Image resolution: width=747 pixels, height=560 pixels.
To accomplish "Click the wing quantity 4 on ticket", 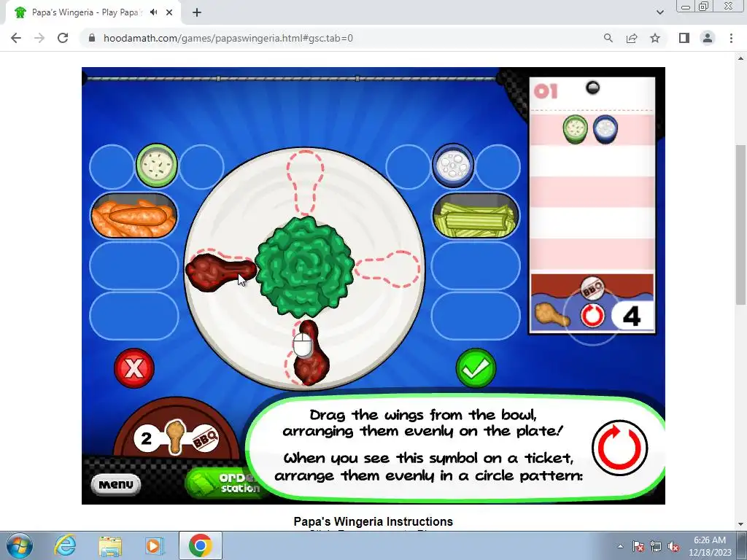I will 631,316.
